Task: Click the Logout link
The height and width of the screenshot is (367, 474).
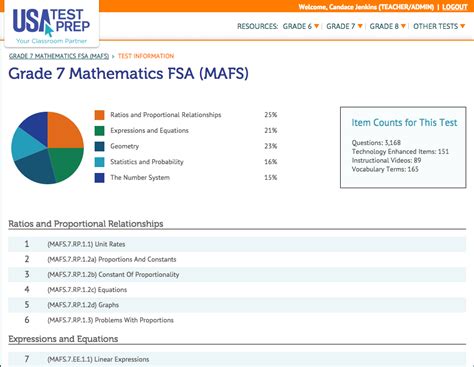Action: click(x=455, y=7)
